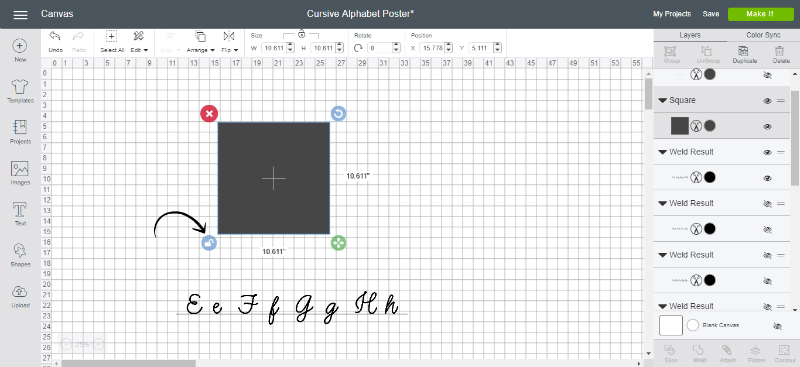Click zoom out minus button
This screenshot has width=800, height=367.
(66, 345)
